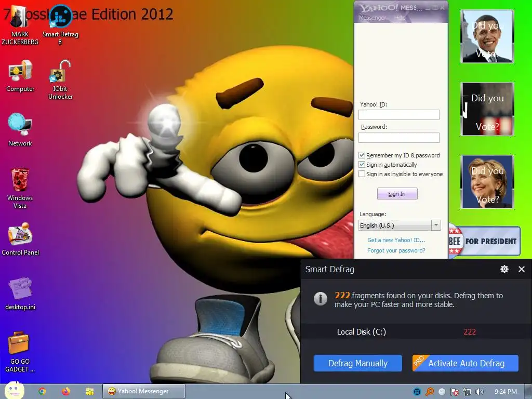Image resolution: width=532 pixels, height=399 pixels.
Task: Select the GO GO GADGET briefcase icon
Action: 20,352
